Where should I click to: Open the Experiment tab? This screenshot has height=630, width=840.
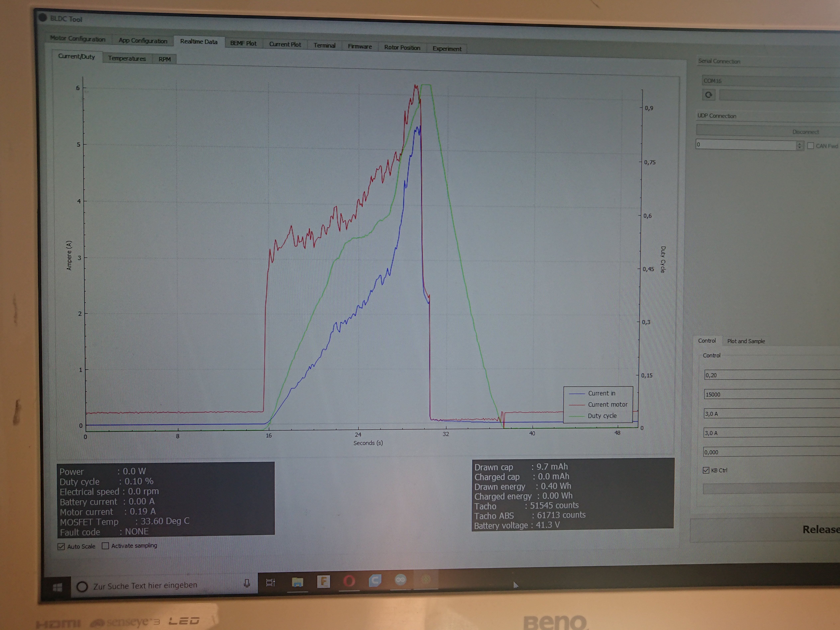[x=447, y=49]
